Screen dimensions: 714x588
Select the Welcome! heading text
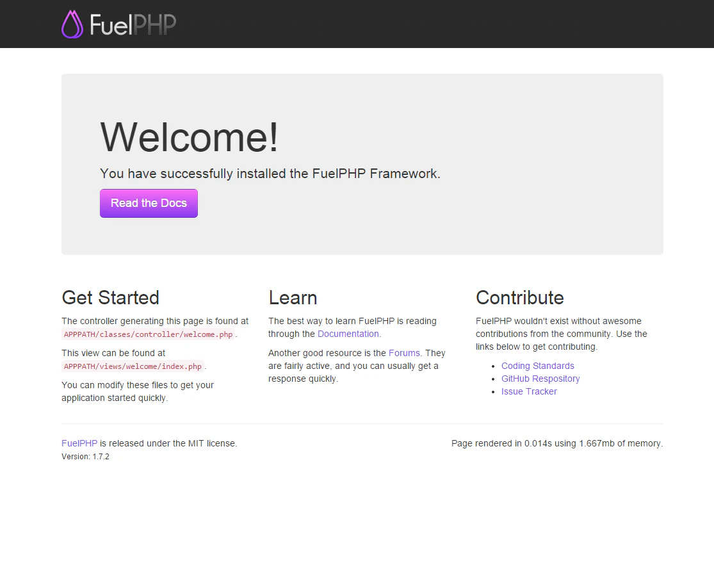pos(189,136)
